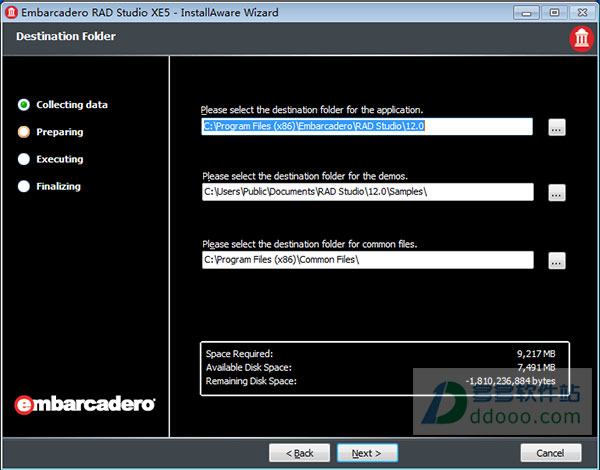This screenshot has width=600, height=470.
Task: Return with the Back button
Action: click(300, 453)
